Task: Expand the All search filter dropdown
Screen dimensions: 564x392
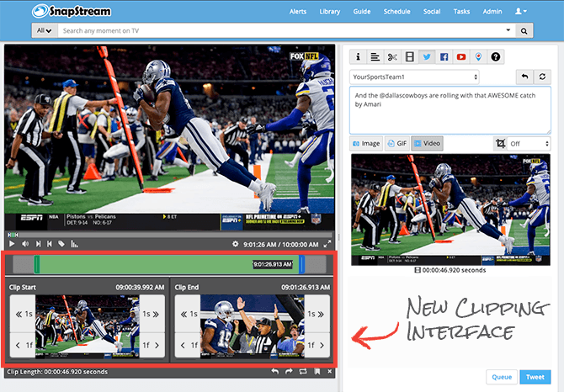Action: tap(45, 31)
